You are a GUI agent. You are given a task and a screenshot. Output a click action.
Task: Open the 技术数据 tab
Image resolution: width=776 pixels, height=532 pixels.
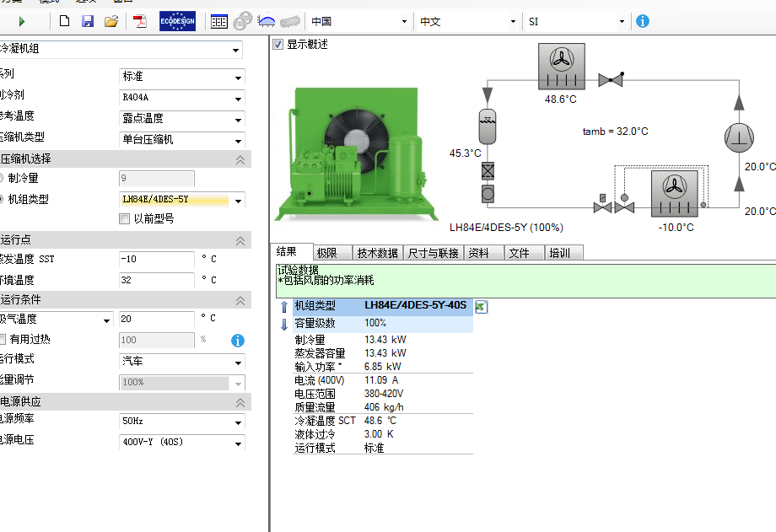coord(378,253)
